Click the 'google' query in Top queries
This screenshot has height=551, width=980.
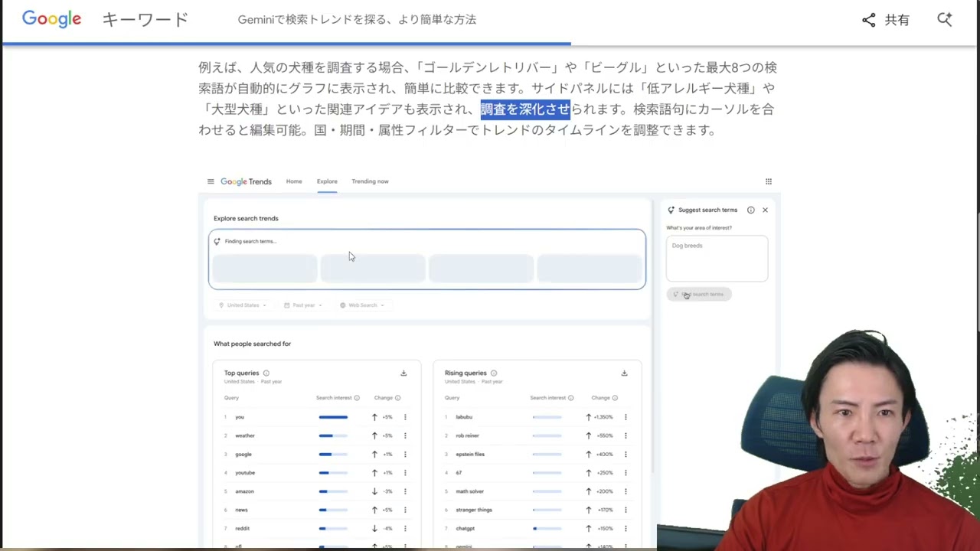pos(243,455)
